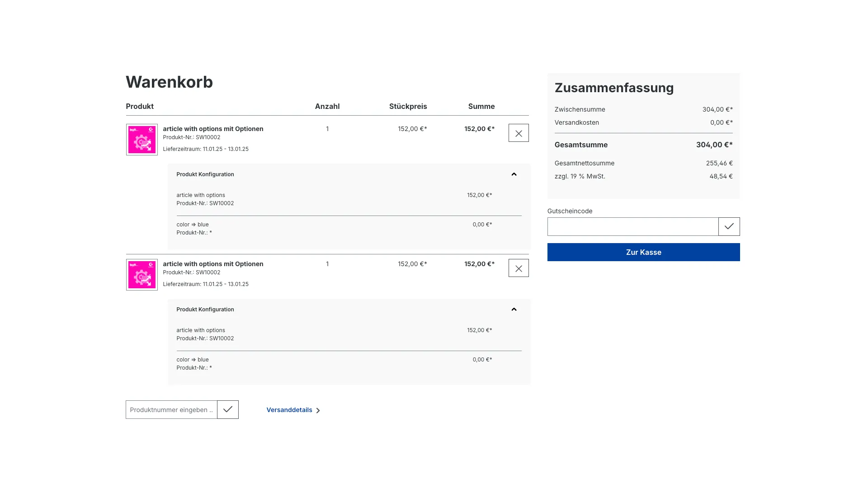Confirm the entered product number

pos(227,409)
